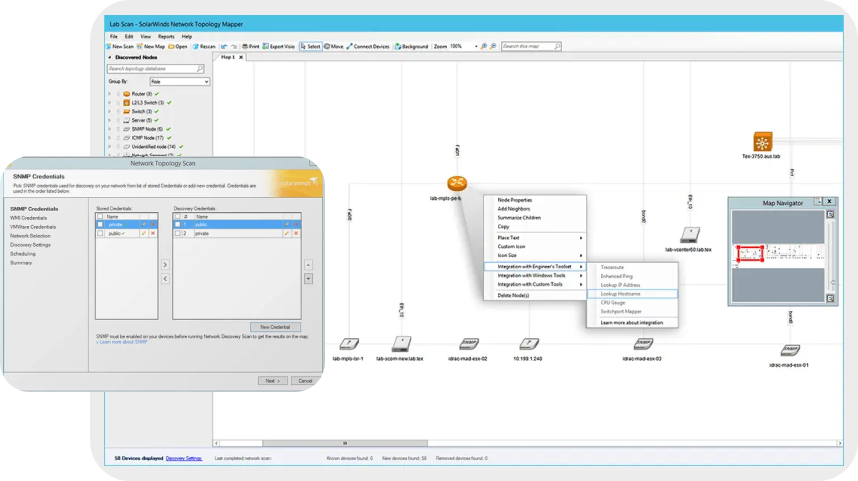This screenshot has height=481, width=858.
Task: Open the Reports menu
Action: tap(166, 37)
